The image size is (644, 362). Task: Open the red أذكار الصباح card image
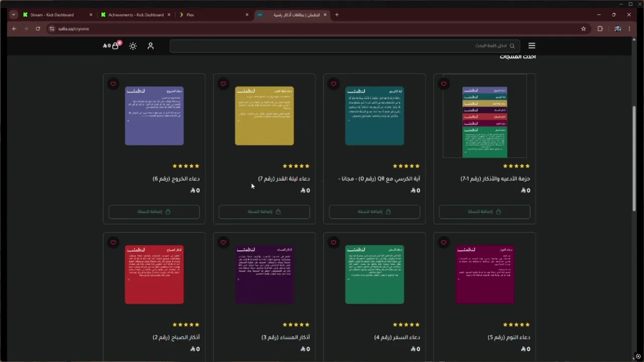tap(154, 275)
